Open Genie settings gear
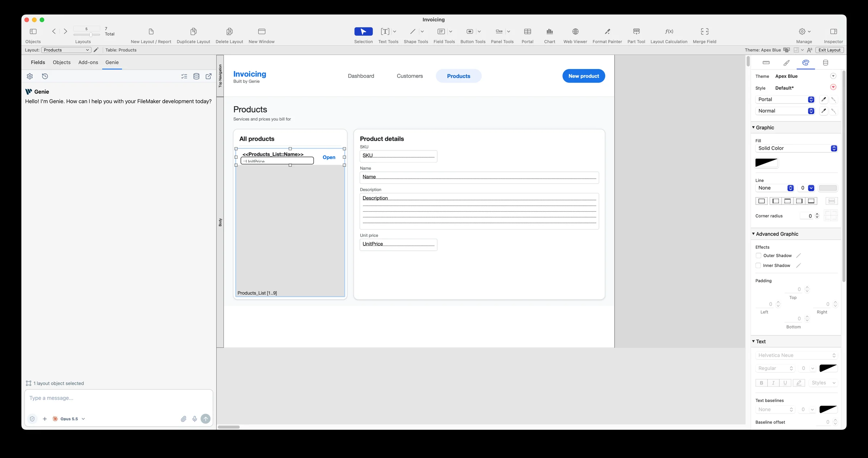868x458 pixels. pos(30,76)
